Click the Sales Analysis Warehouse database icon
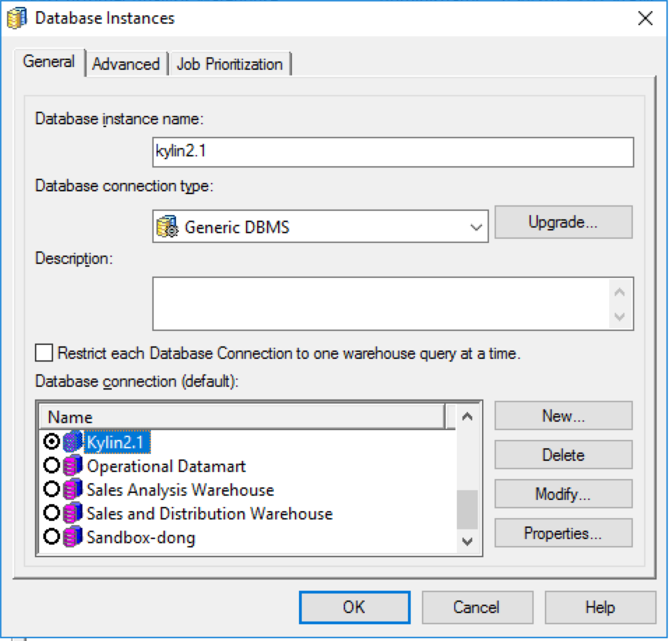 click(73, 489)
